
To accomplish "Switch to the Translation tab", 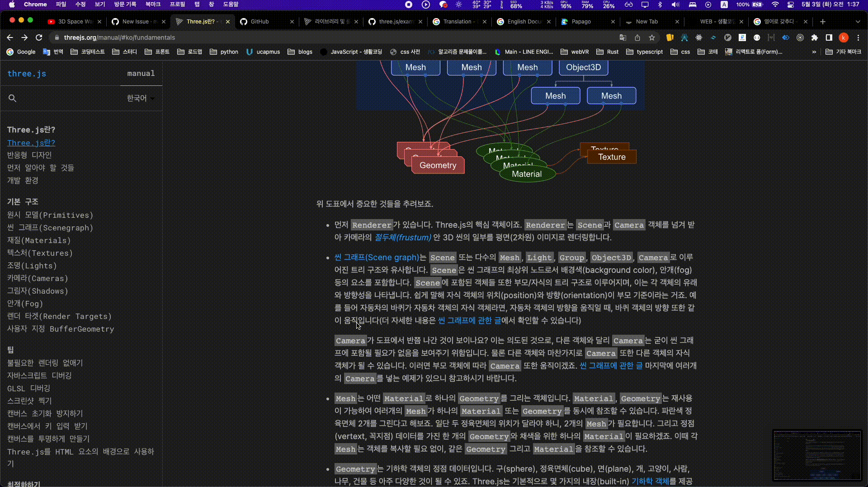I will [458, 21].
